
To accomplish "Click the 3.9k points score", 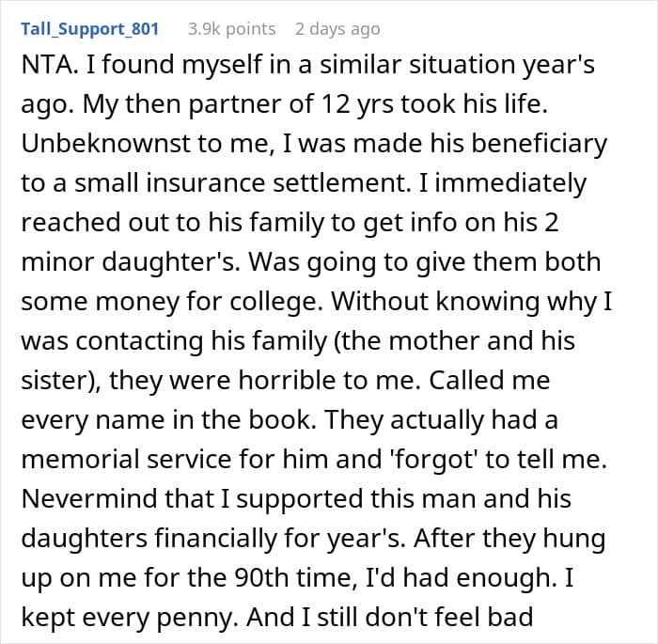I will pos(231,29).
